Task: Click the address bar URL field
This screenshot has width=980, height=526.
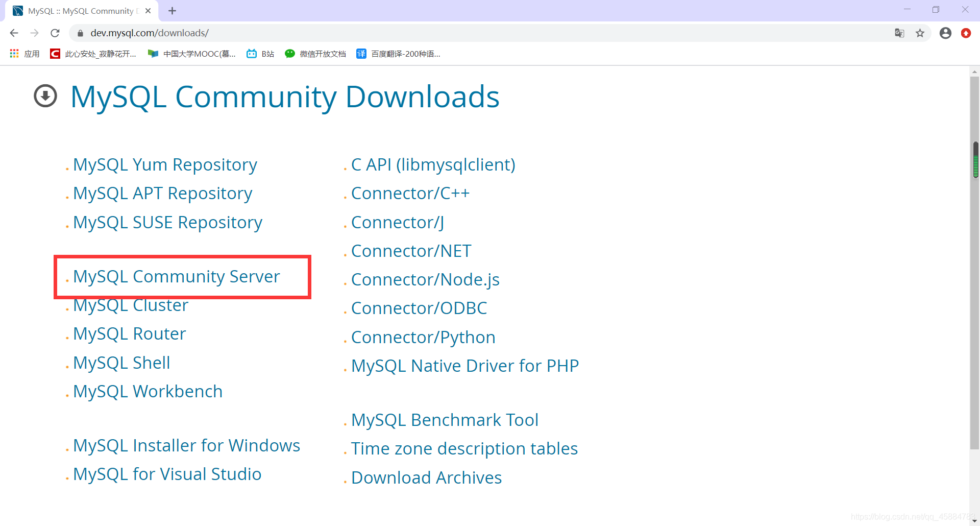Action: click(x=480, y=33)
